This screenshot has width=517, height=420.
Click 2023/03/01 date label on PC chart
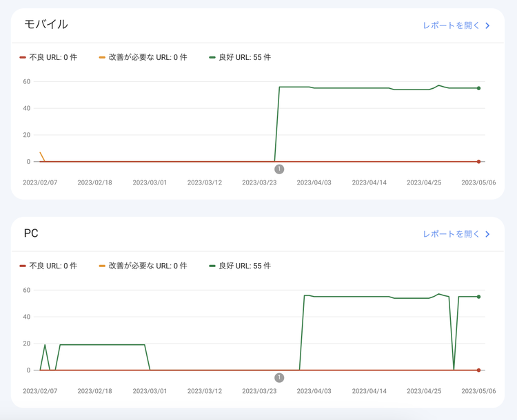click(x=150, y=391)
